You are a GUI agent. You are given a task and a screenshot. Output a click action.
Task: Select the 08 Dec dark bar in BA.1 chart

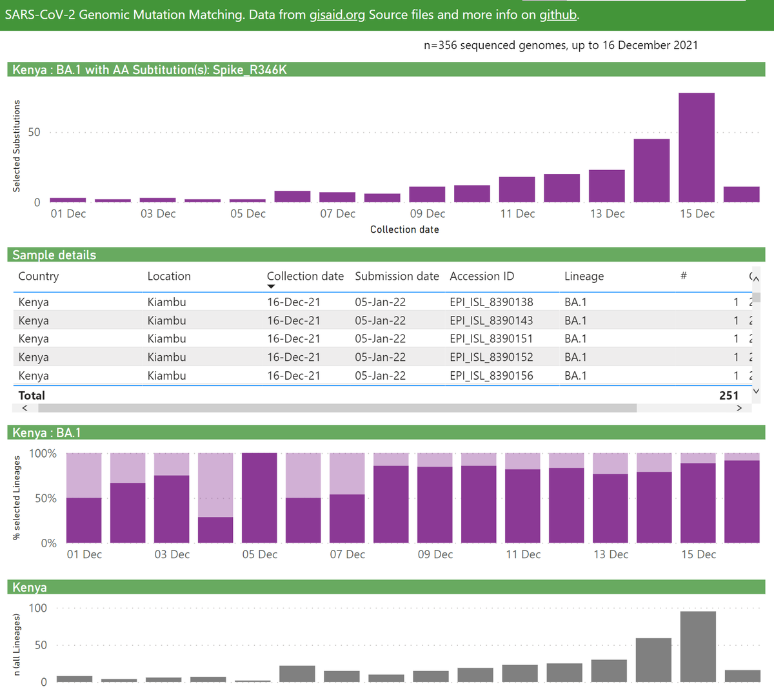click(391, 504)
